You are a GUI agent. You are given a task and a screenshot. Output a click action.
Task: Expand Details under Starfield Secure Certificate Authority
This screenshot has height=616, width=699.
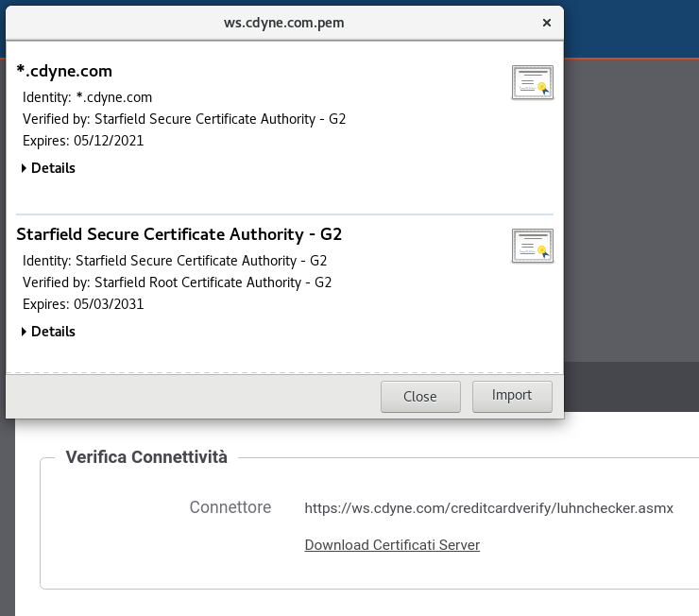tap(48, 332)
